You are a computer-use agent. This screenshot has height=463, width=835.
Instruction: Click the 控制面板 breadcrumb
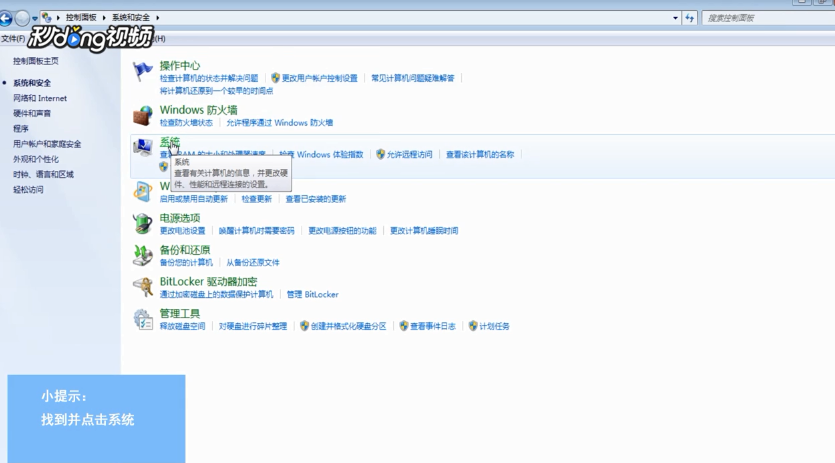click(x=81, y=18)
